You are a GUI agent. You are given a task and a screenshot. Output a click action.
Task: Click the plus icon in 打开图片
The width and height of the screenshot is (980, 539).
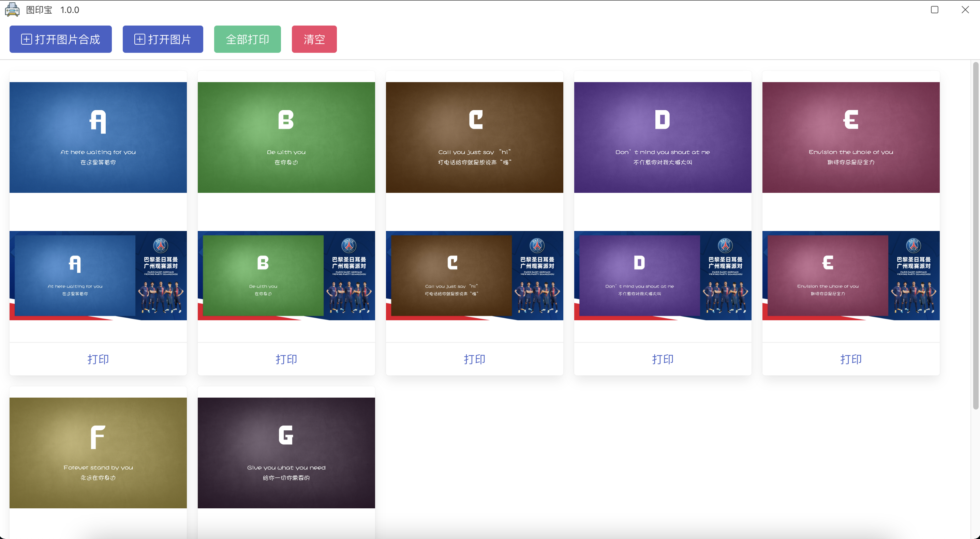pyautogui.click(x=139, y=39)
